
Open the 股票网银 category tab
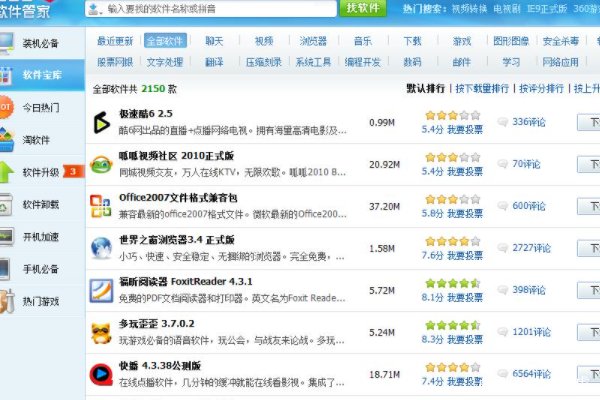point(115,62)
